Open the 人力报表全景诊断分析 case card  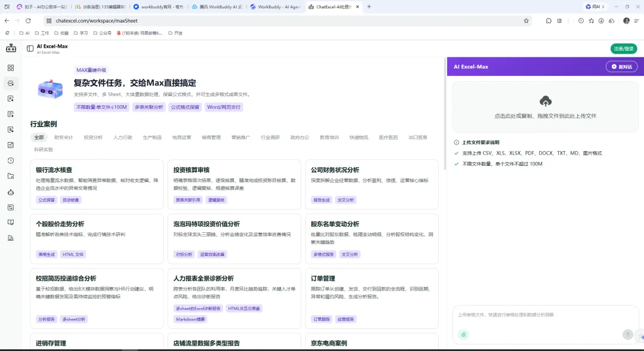tap(234, 298)
